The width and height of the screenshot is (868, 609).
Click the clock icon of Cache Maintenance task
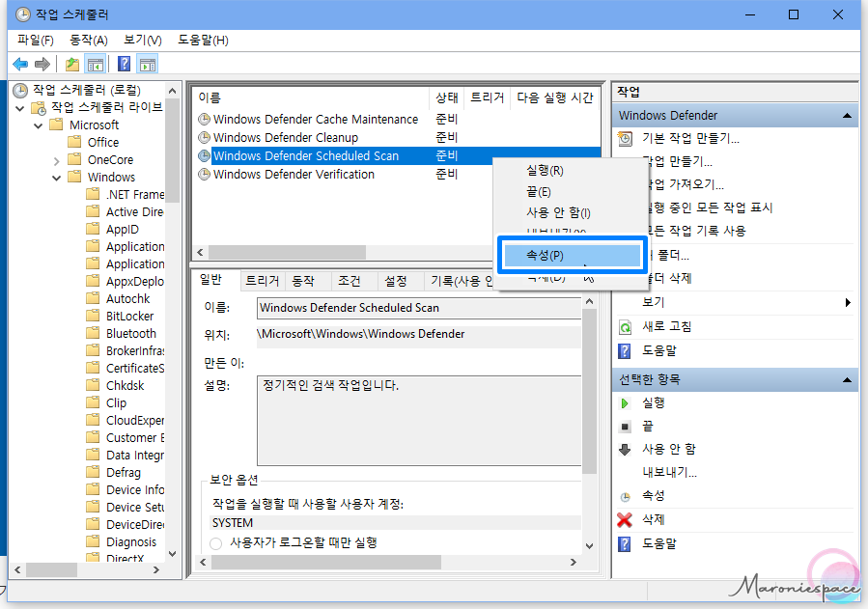[205, 119]
